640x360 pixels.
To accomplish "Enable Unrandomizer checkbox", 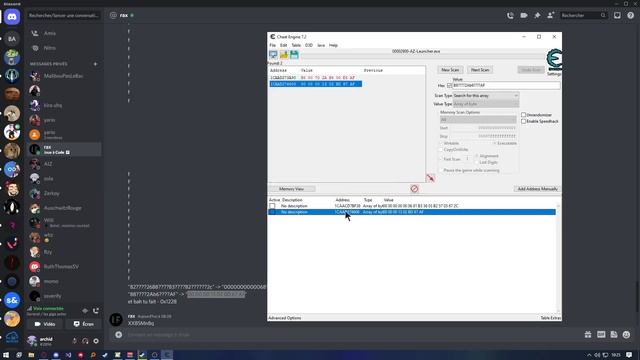I will coord(523,115).
